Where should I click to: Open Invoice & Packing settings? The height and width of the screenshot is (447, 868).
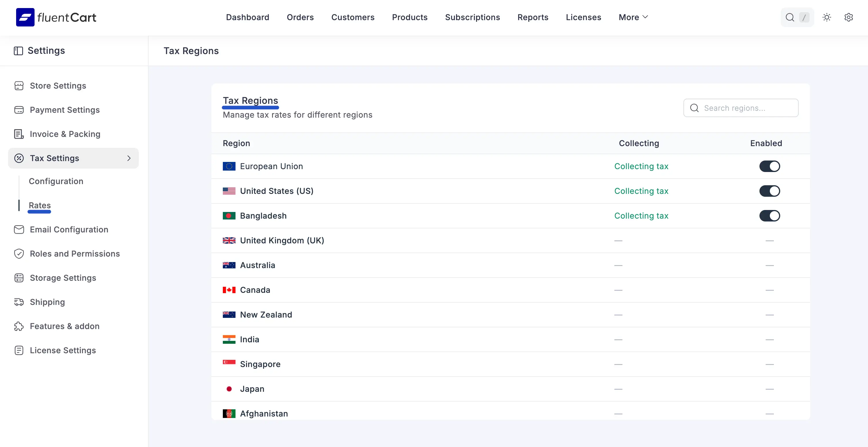(x=65, y=134)
